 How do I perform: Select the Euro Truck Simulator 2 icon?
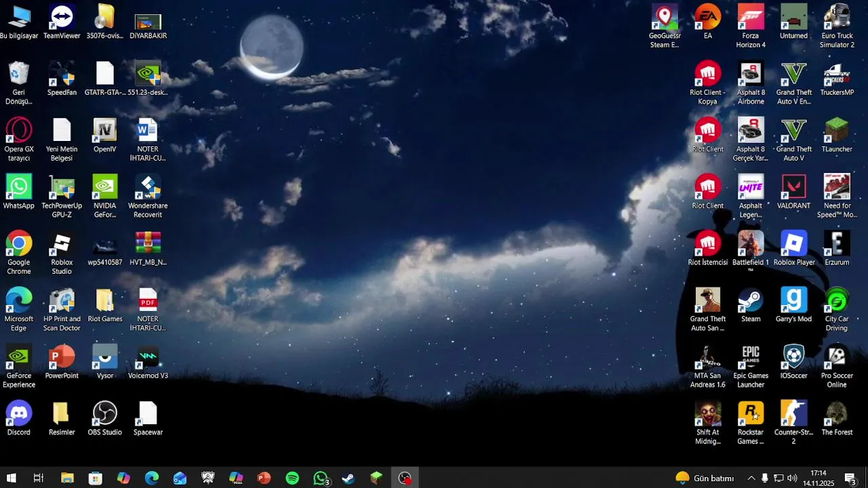[837, 26]
